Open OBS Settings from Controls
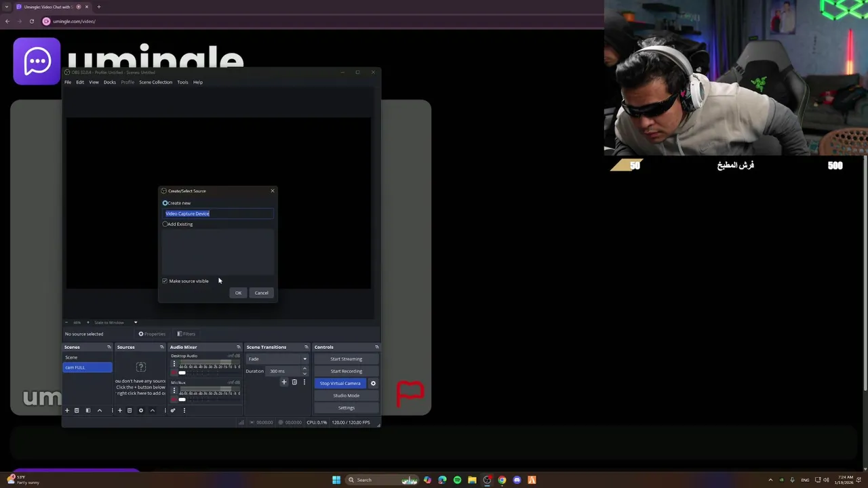The image size is (868, 488). [347, 408]
